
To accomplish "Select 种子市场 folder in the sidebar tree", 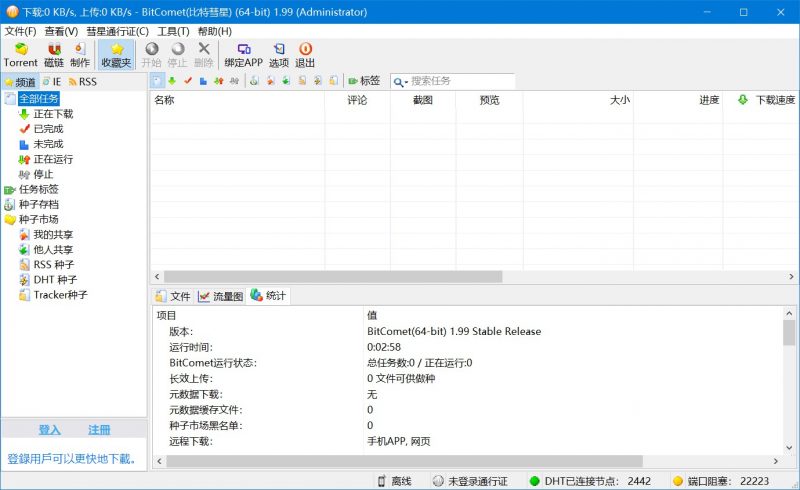I will [39, 219].
